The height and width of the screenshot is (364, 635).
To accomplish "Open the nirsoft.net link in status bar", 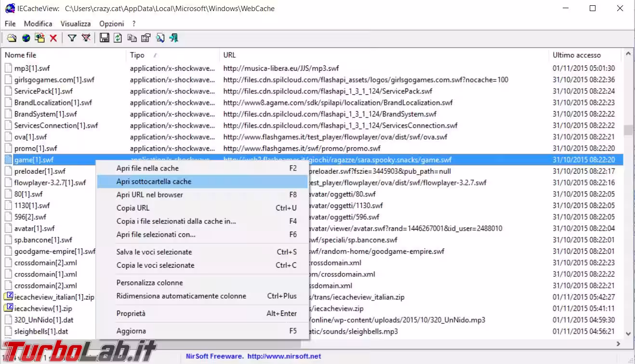I will (284, 356).
